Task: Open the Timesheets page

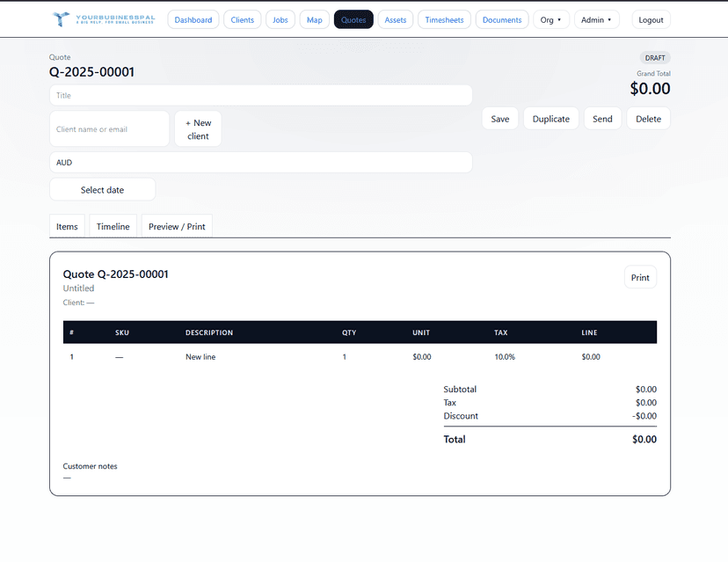Action: pyautogui.click(x=444, y=19)
